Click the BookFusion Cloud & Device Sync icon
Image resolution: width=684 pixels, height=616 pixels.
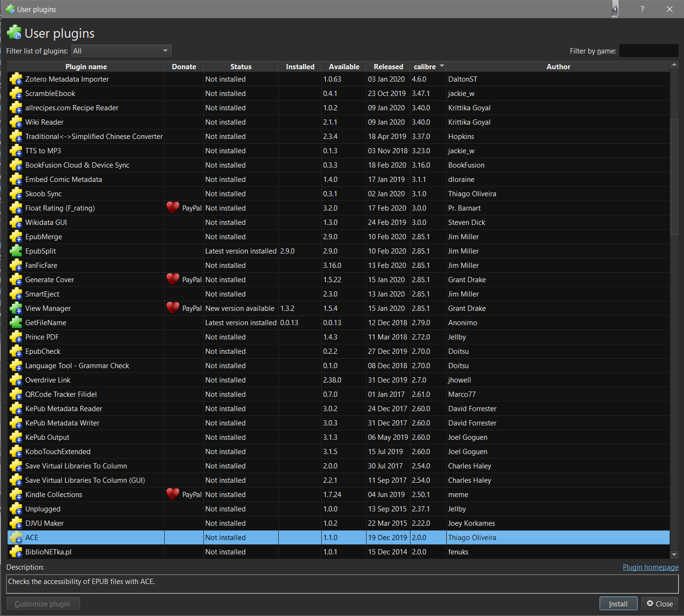coord(16,165)
